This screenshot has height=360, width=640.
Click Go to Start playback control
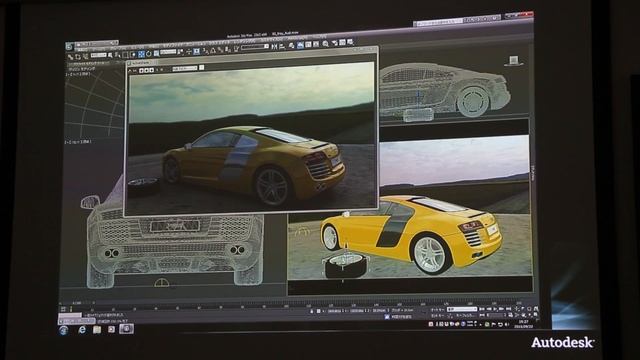481,309
